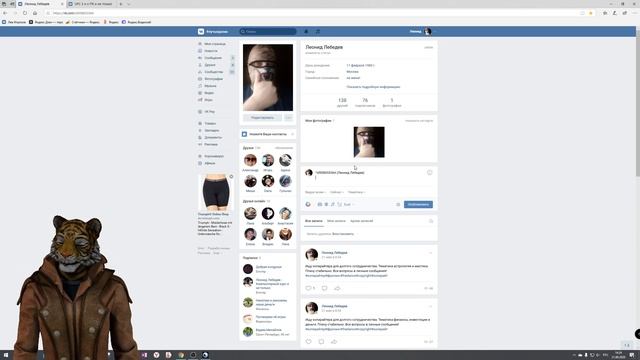Open friend Александр's avatar in Друзья block
Screen dimensions: 640x360
click(x=250, y=160)
